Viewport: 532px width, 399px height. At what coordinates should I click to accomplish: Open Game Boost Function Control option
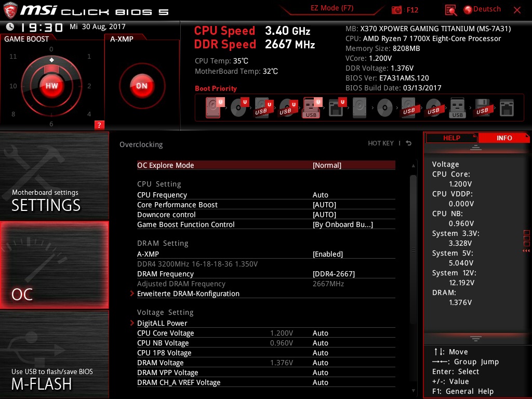click(266, 224)
